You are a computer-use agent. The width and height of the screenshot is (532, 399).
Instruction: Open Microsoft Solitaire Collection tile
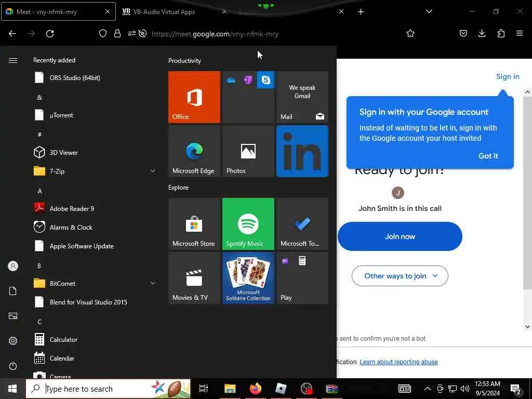click(x=248, y=278)
